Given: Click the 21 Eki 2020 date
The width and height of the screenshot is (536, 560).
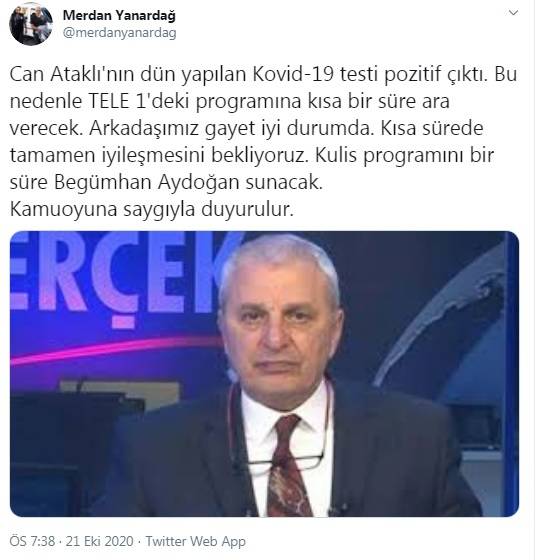Looking at the screenshot, I should 100,541.
